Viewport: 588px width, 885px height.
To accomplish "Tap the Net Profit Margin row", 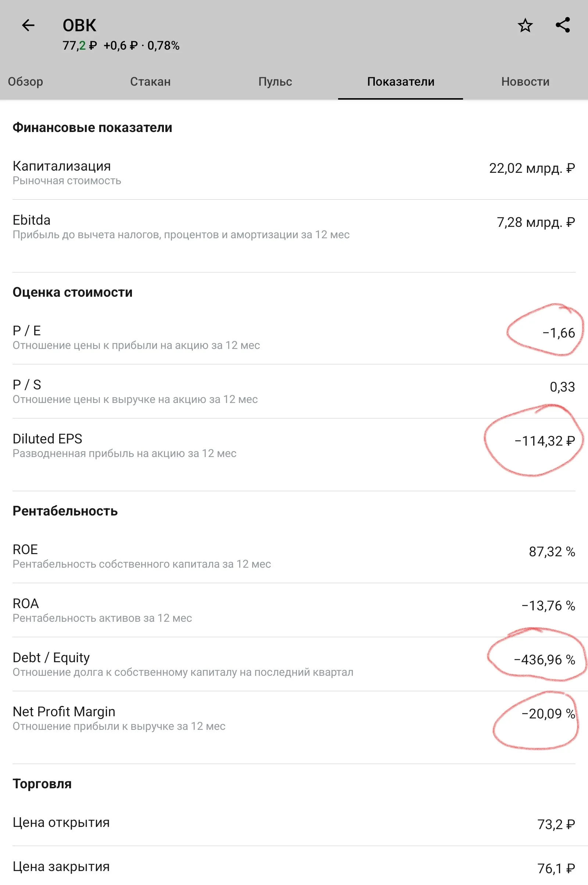I will pos(294,727).
